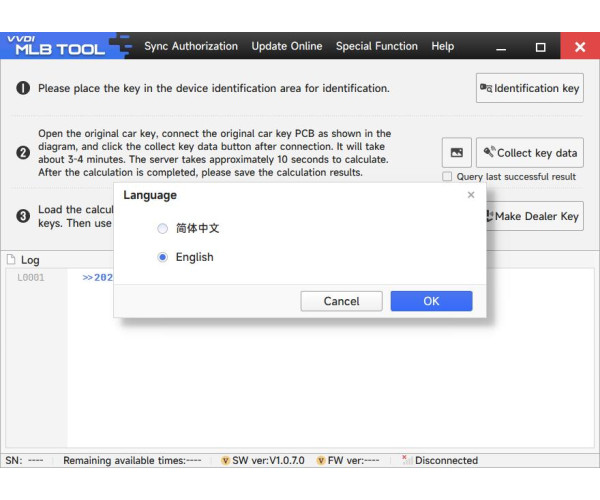Click the Disconnected status text
This screenshot has height=500, width=600.
coord(447,461)
